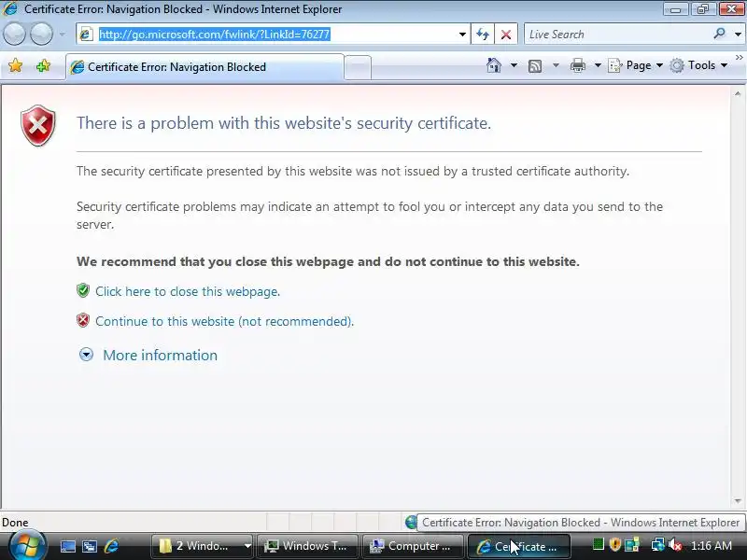Click the Switch between windows icon

[x=89, y=546]
